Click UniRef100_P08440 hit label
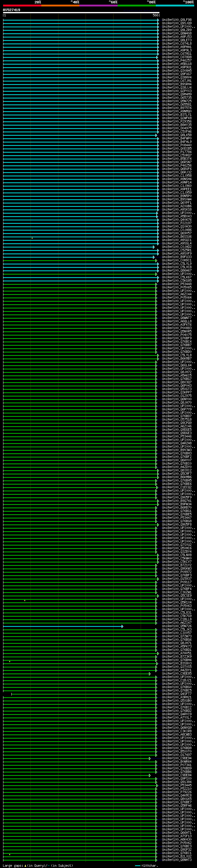 [x=177, y=145]
